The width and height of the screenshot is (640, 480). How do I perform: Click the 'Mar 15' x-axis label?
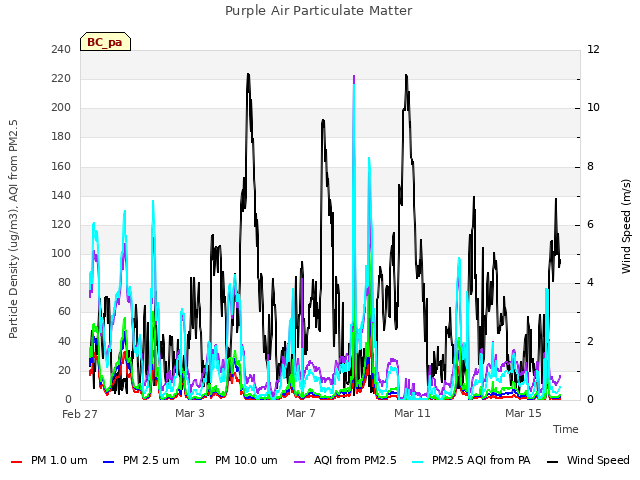523,413
